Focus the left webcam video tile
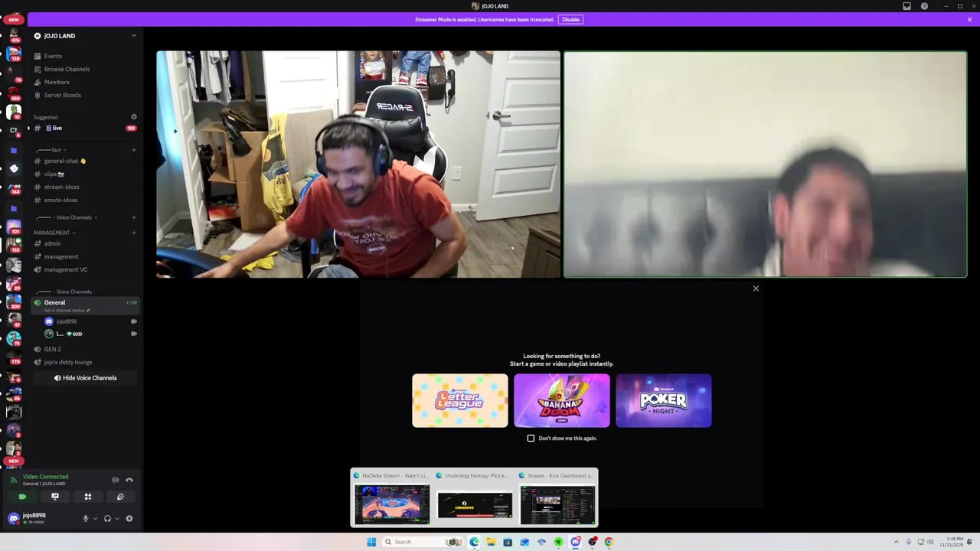This screenshot has height=551, width=980. point(358,165)
